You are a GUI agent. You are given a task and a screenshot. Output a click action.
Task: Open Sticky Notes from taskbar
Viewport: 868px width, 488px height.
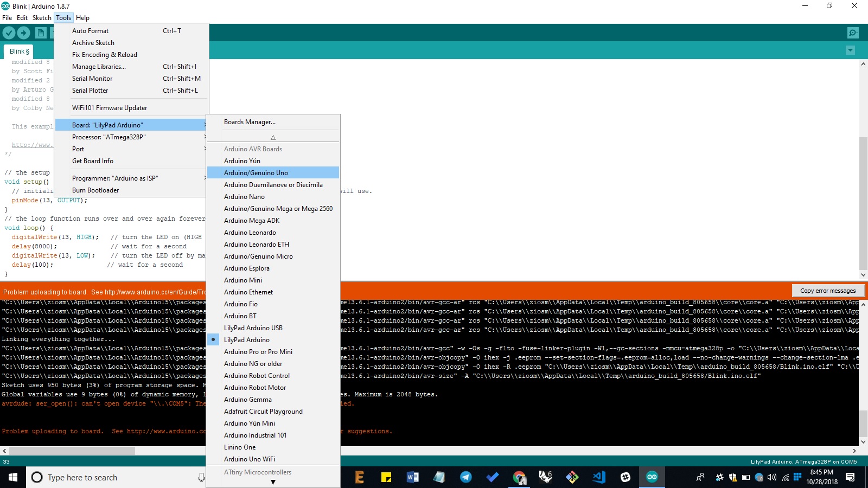click(386, 477)
